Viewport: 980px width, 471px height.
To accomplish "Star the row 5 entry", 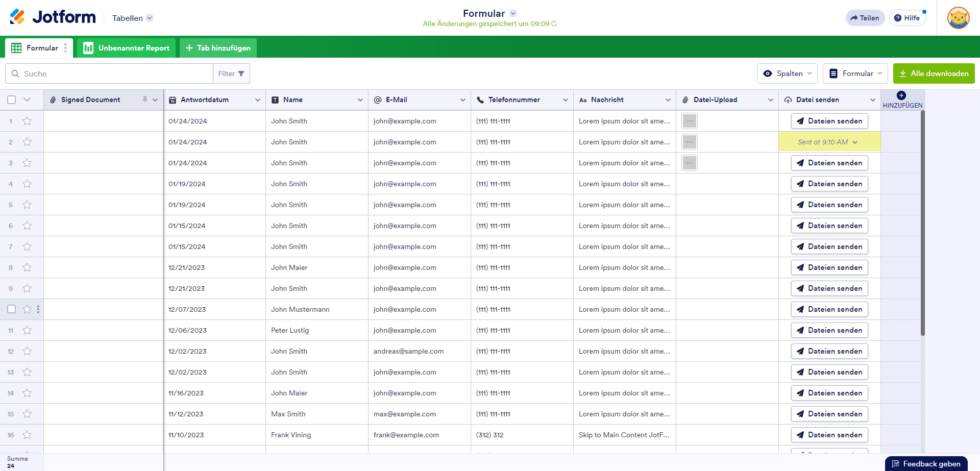I will [x=27, y=205].
